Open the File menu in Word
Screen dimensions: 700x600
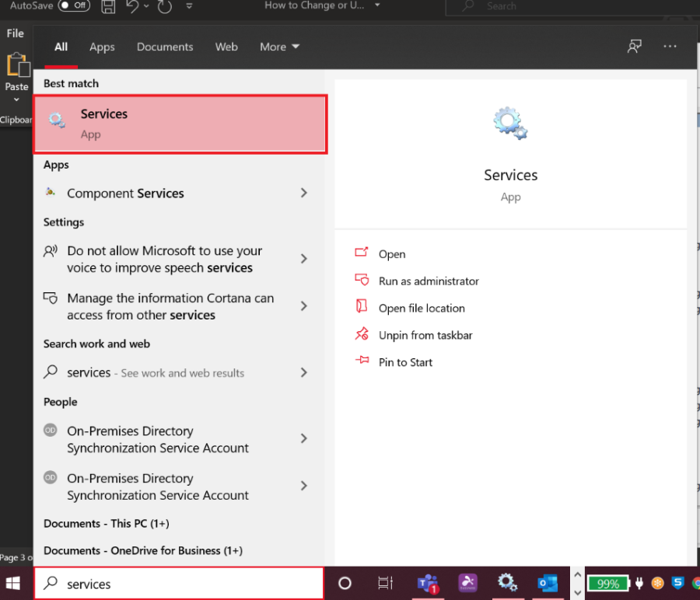[16, 33]
